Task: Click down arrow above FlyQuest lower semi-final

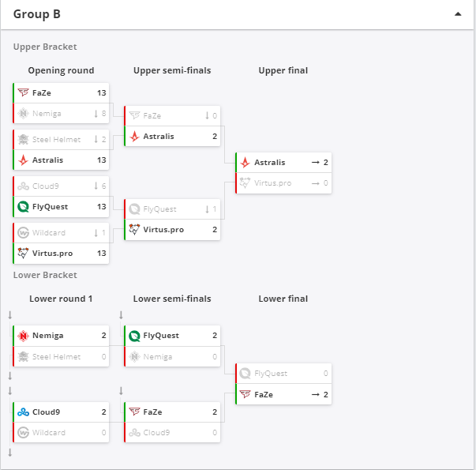Action: click(121, 315)
